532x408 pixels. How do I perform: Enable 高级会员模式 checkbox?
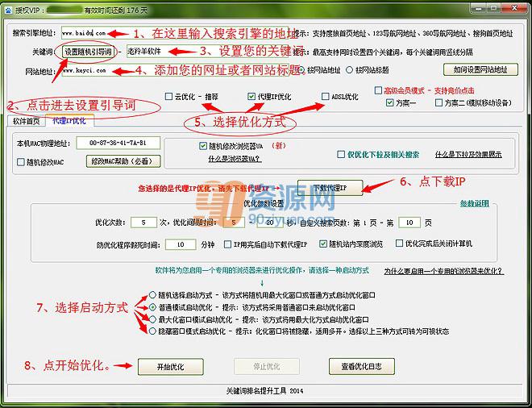(378, 90)
